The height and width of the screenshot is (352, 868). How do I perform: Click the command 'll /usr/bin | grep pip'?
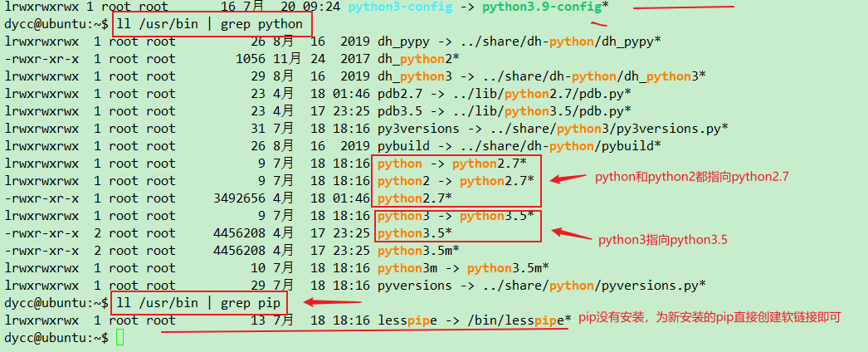pyautogui.click(x=198, y=303)
